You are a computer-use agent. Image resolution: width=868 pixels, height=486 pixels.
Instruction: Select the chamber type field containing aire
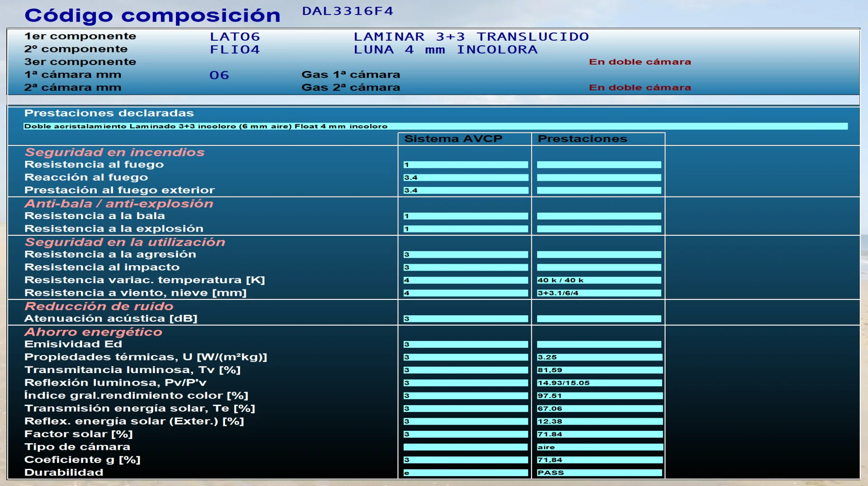point(599,447)
